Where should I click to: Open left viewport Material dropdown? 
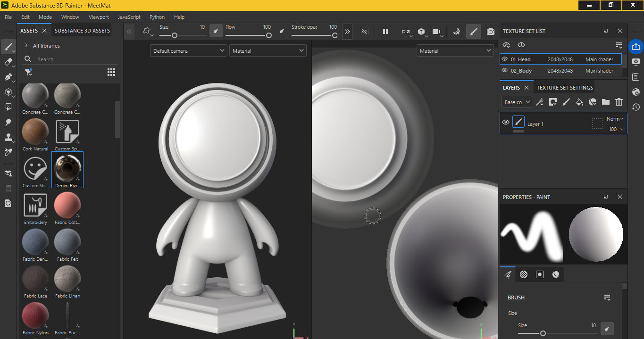(x=268, y=50)
